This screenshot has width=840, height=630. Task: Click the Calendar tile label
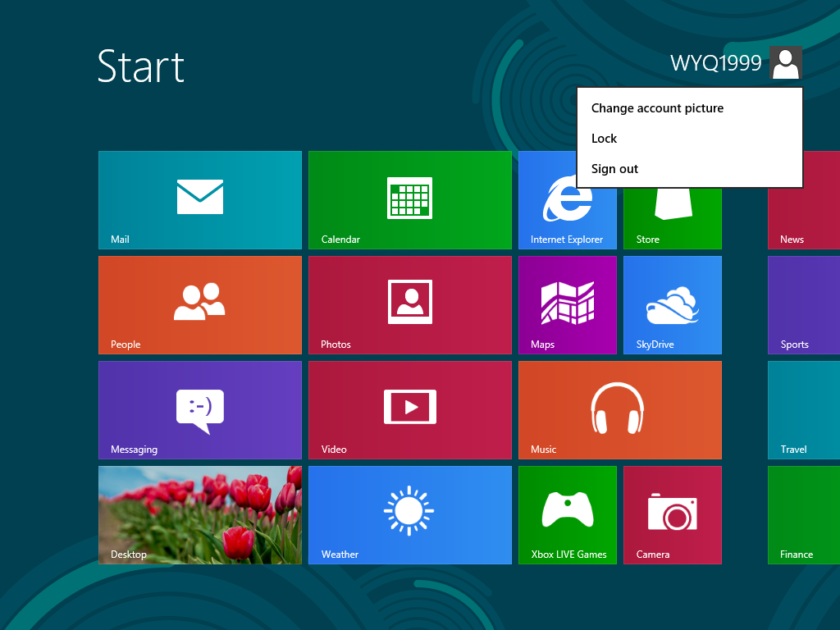click(340, 240)
